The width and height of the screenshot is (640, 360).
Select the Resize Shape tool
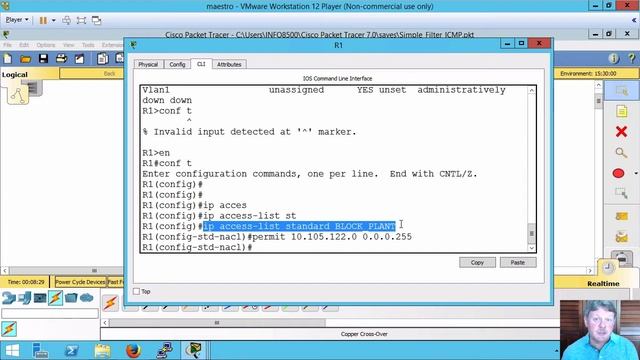[621, 193]
